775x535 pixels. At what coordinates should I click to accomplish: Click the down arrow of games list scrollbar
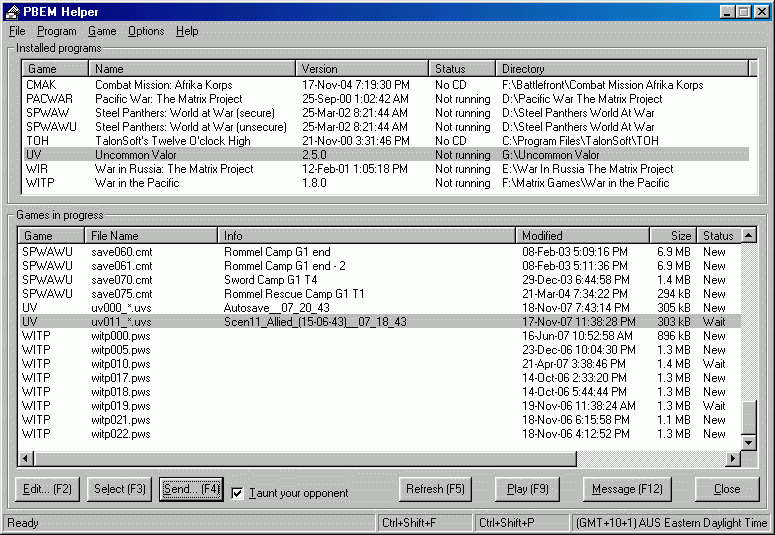[x=749, y=443]
